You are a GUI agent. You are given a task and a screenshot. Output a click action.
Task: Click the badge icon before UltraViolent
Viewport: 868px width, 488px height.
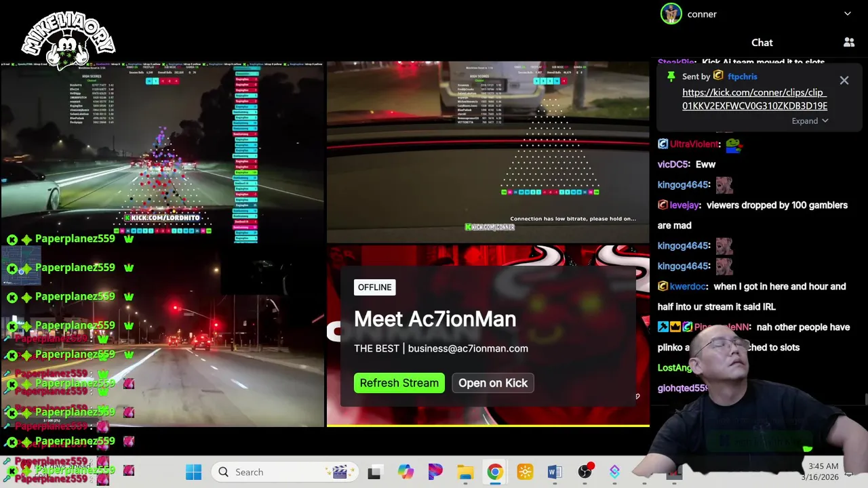coord(663,144)
